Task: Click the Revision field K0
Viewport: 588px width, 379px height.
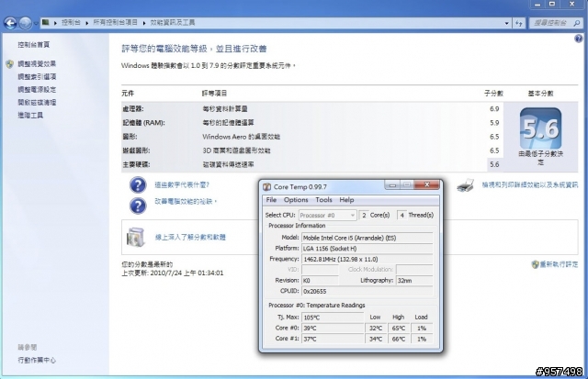Action: click(x=320, y=281)
